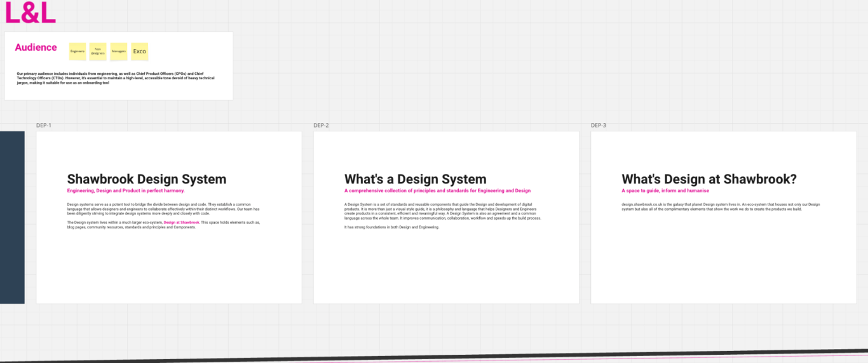Click the primary audience description paragraph
The height and width of the screenshot is (363, 868).
point(114,78)
